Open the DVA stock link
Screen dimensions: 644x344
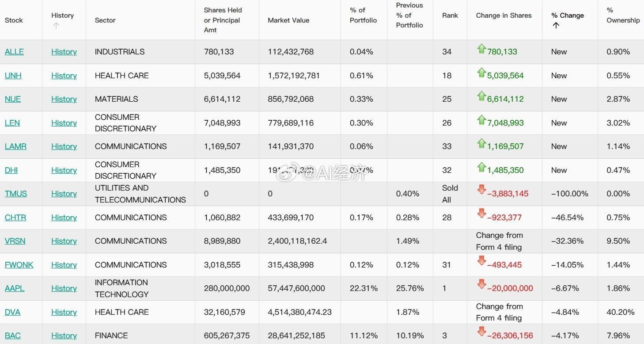tap(12, 312)
